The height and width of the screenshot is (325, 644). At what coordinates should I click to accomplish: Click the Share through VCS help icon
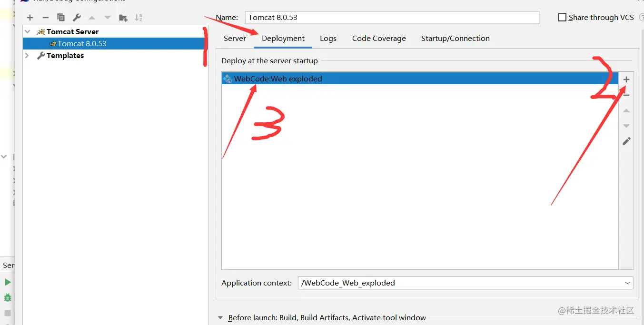[x=641, y=18]
